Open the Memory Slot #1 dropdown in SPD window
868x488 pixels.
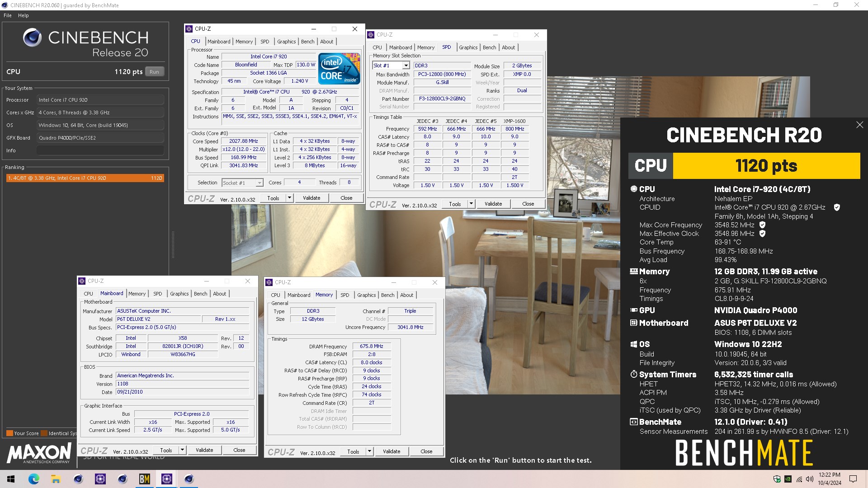coord(406,66)
